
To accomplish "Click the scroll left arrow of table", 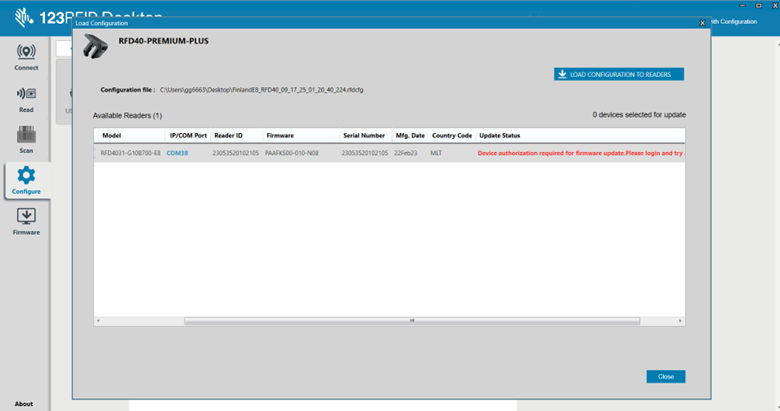I will click(x=98, y=321).
